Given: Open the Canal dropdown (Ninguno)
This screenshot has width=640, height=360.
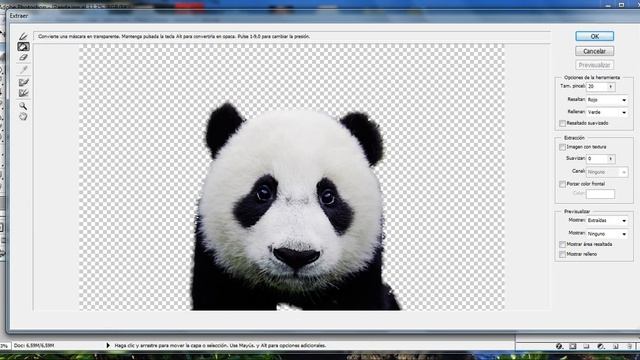Looking at the screenshot, I should [607, 172].
